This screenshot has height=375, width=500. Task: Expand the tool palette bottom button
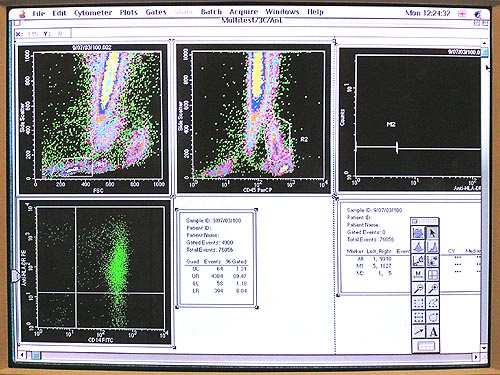426,346
